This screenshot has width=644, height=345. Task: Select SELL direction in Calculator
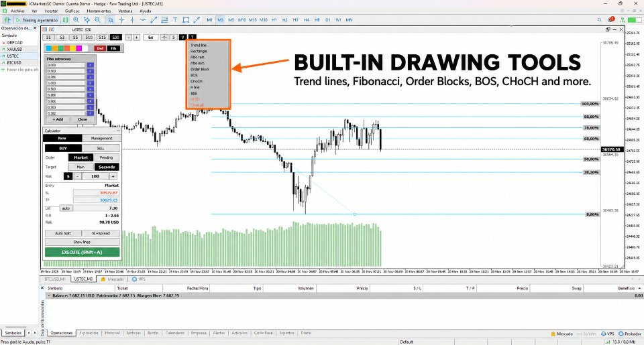pyautogui.click(x=101, y=148)
